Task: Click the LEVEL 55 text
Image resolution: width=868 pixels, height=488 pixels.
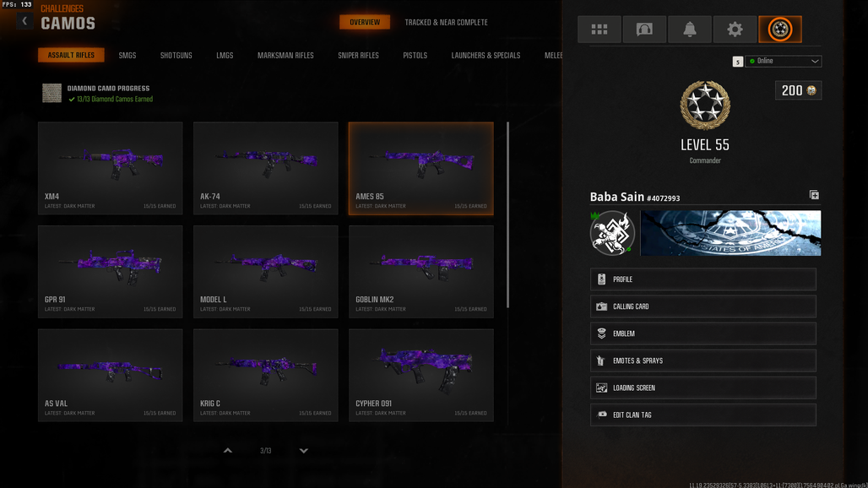Action: pyautogui.click(x=705, y=145)
